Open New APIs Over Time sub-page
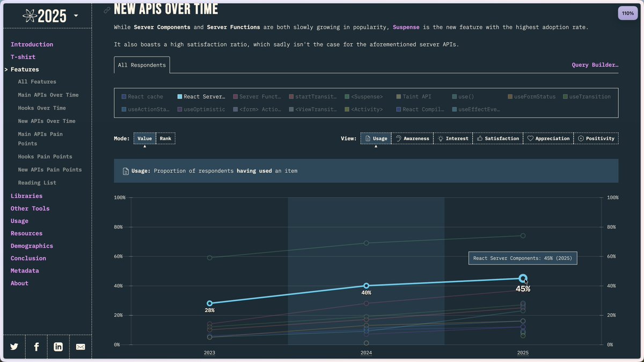 point(47,121)
